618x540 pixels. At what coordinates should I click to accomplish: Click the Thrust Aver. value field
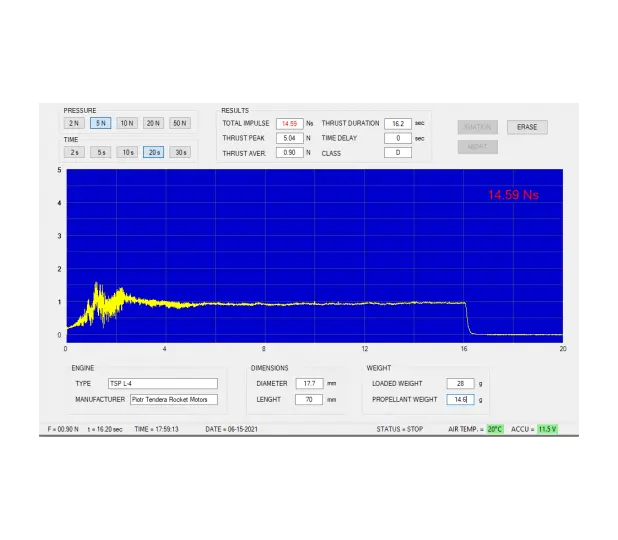290,153
